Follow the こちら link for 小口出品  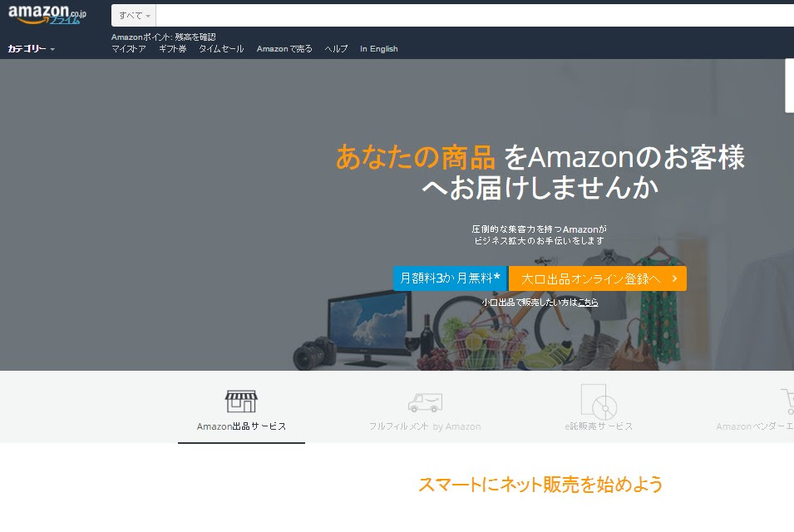(x=588, y=303)
